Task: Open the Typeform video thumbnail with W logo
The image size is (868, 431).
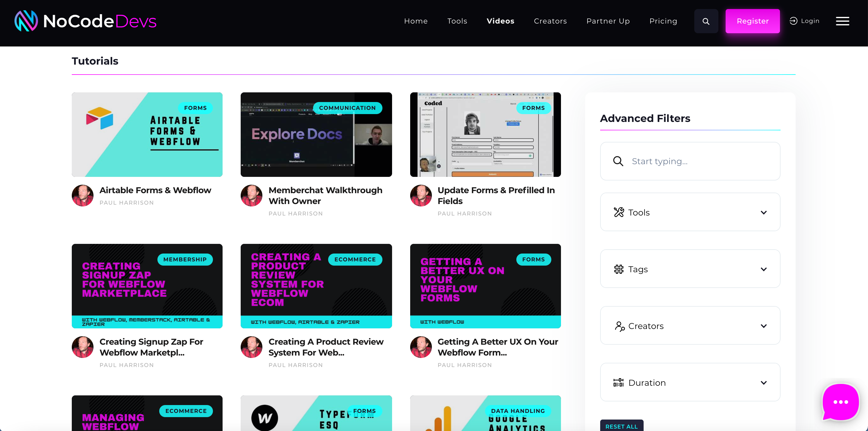Action: [x=316, y=413]
